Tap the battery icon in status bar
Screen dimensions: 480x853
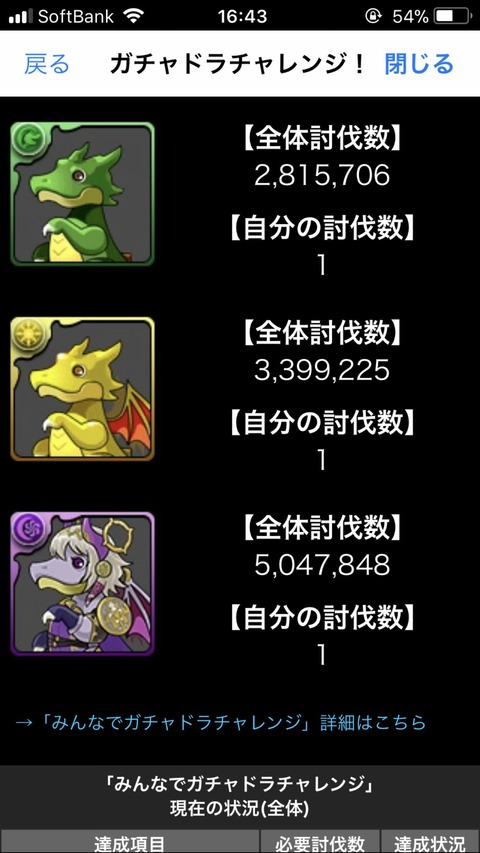pos(452,16)
